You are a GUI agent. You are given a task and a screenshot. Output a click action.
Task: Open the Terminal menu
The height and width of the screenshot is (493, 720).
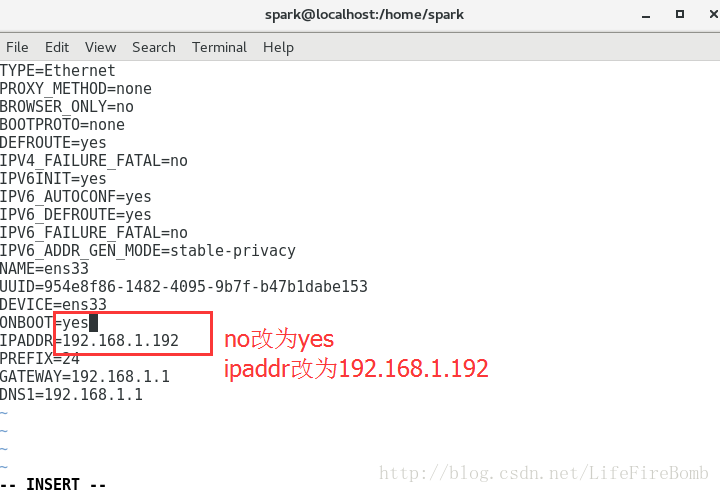tap(219, 47)
